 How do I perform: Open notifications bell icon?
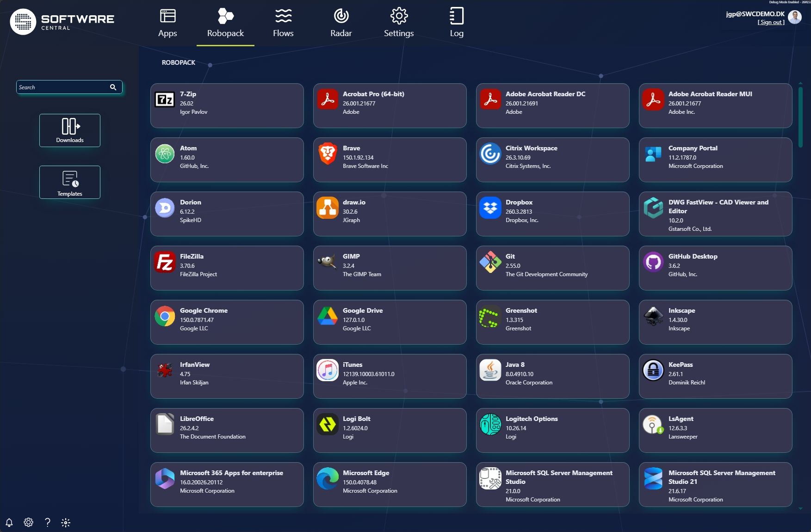click(9, 522)
